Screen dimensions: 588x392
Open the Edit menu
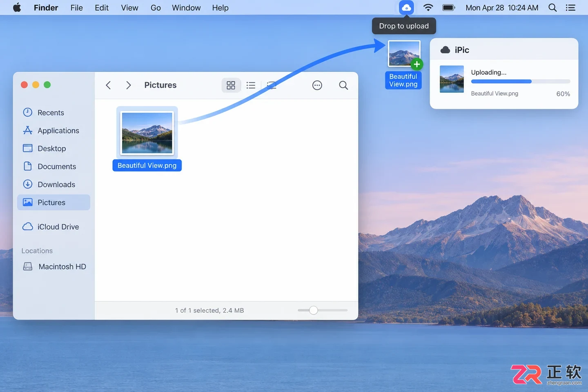102,7
